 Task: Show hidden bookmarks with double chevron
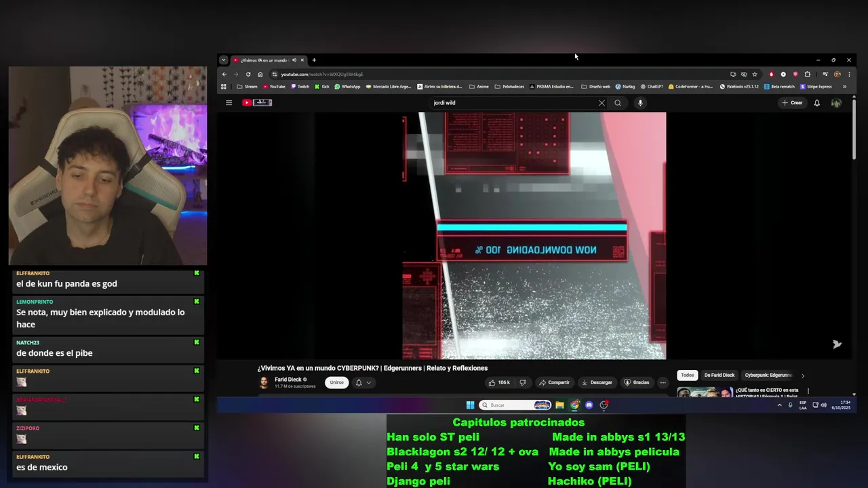click(x=844, y=87)
